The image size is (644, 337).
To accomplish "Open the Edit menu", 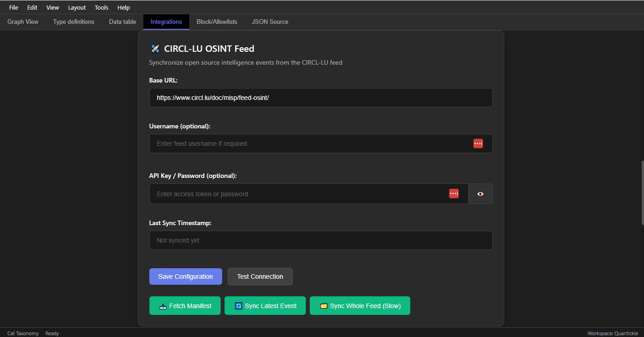I will coord(32,7).
